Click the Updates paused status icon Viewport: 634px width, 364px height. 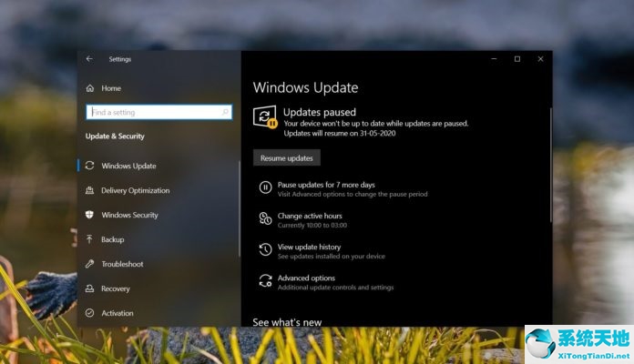265,117
